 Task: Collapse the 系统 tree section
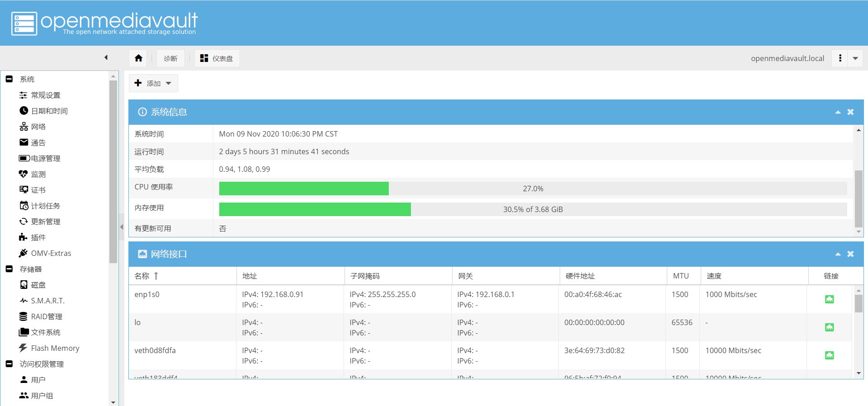click(x=9, y=79)
